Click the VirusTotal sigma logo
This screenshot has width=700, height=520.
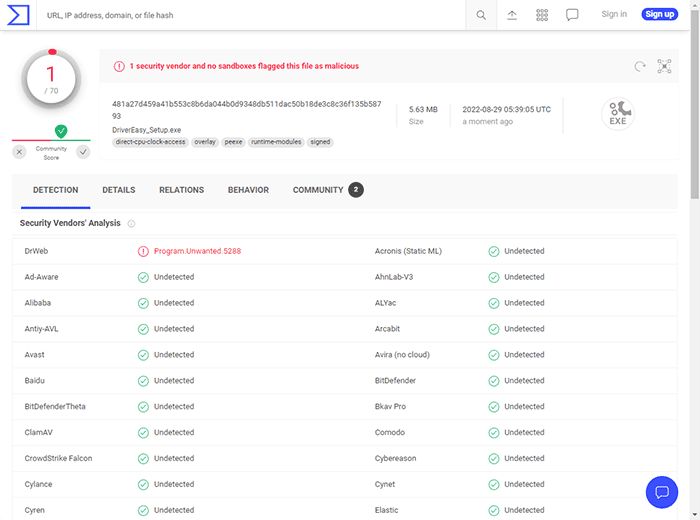pos(18,15)
